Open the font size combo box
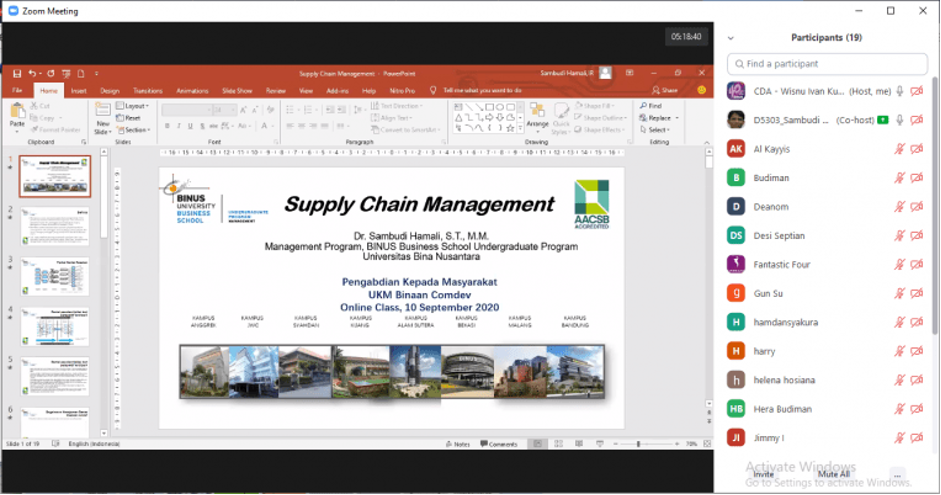This screenshot has height=495, width=941. click(224, 110)
